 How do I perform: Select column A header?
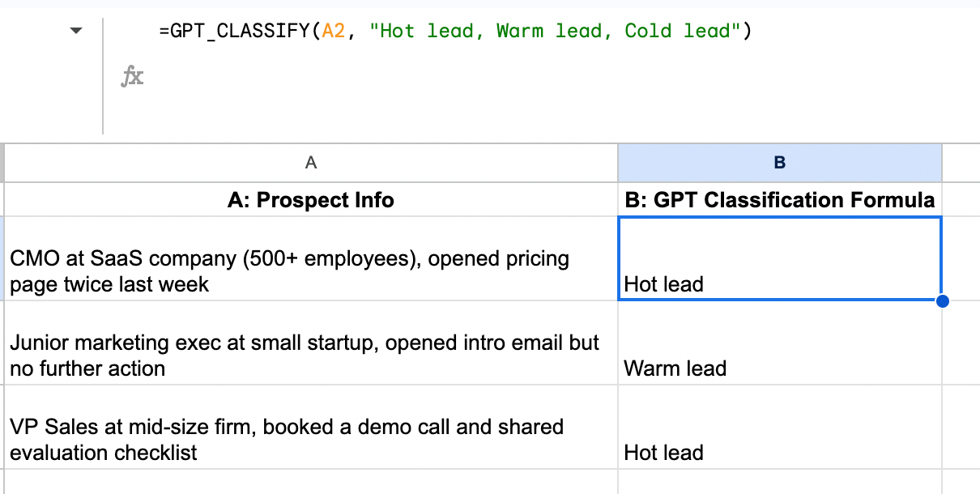[311, 163]
